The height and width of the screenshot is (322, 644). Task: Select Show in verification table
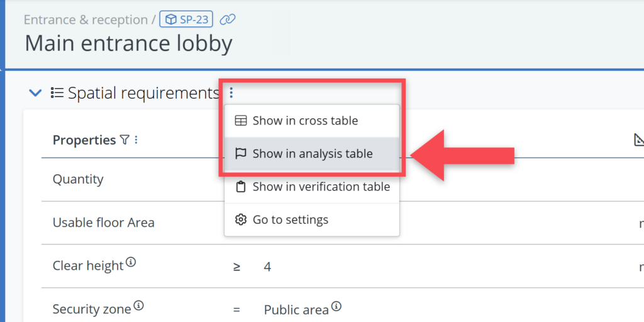click(321, 187)
